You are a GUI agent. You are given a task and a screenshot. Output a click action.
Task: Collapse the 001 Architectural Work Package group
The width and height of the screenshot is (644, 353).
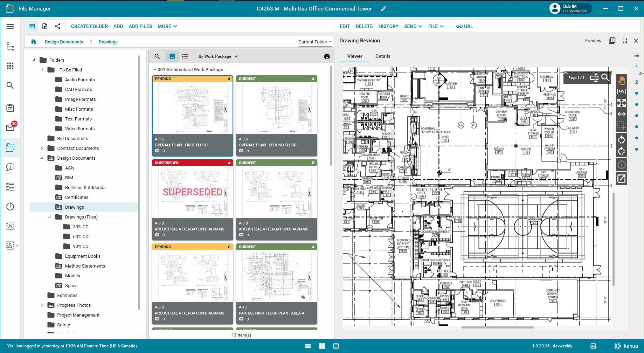coord(155,70)
